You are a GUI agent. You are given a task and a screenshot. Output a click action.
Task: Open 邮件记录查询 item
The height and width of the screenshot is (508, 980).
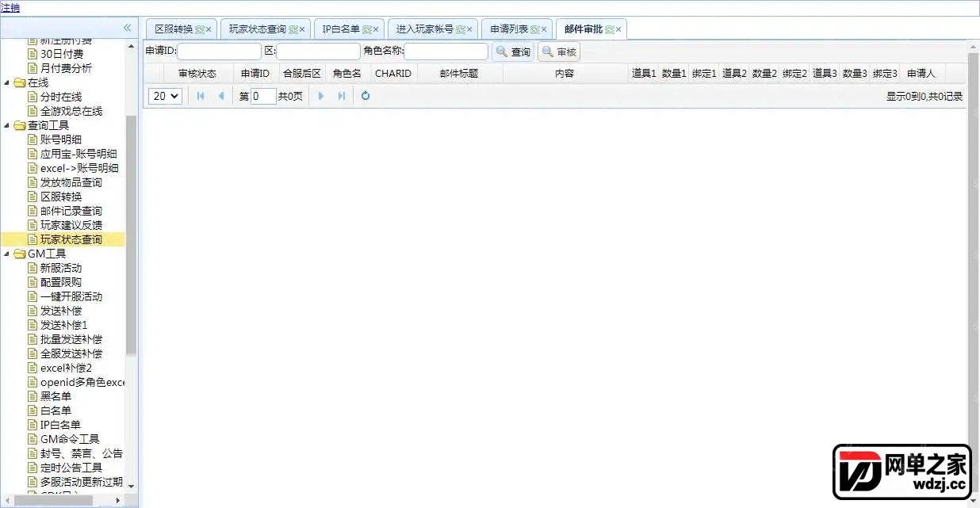pos(71,211)
